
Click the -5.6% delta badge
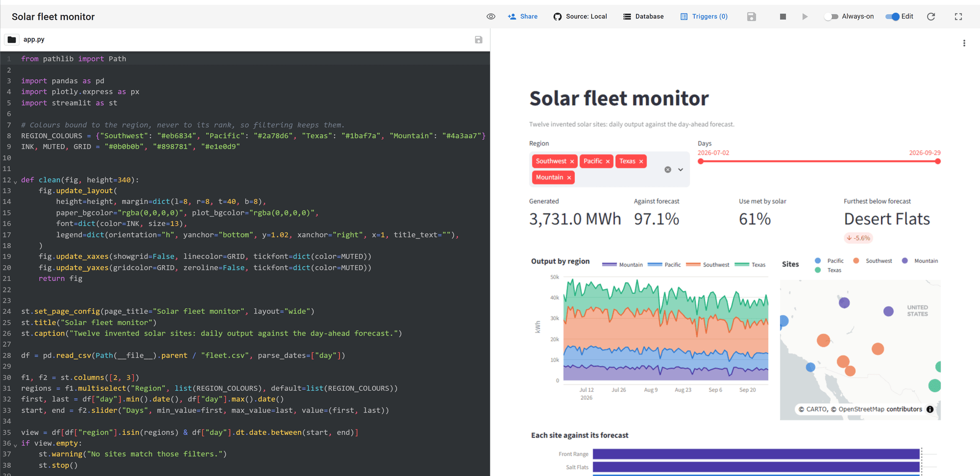point(858,238)
